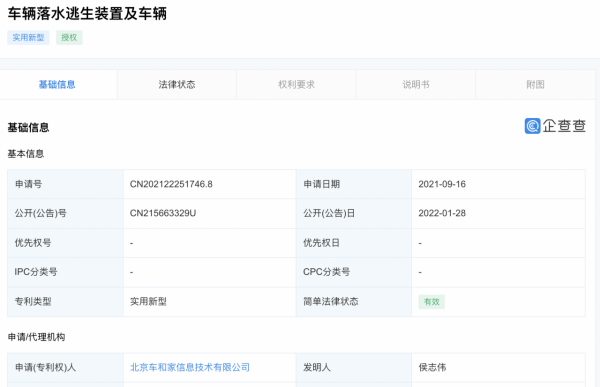Click the 公开(公告)日 label cell
600x387 pixels.
pos(354,213)
